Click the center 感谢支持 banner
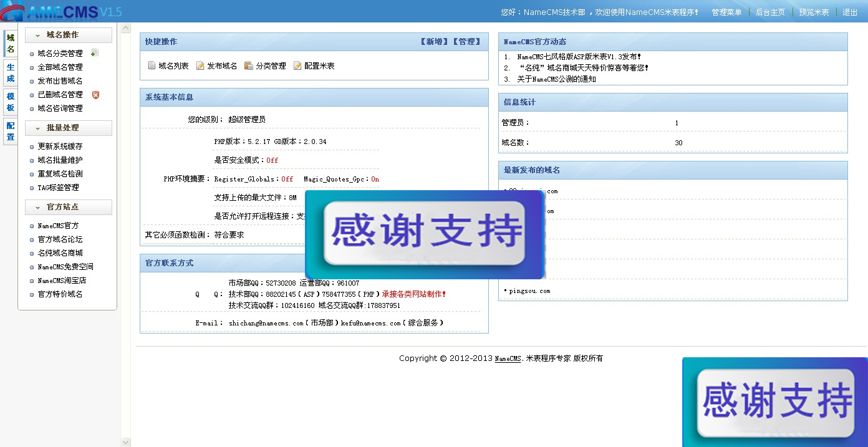This screenshot has height=447, width=868. pos(425,234)
